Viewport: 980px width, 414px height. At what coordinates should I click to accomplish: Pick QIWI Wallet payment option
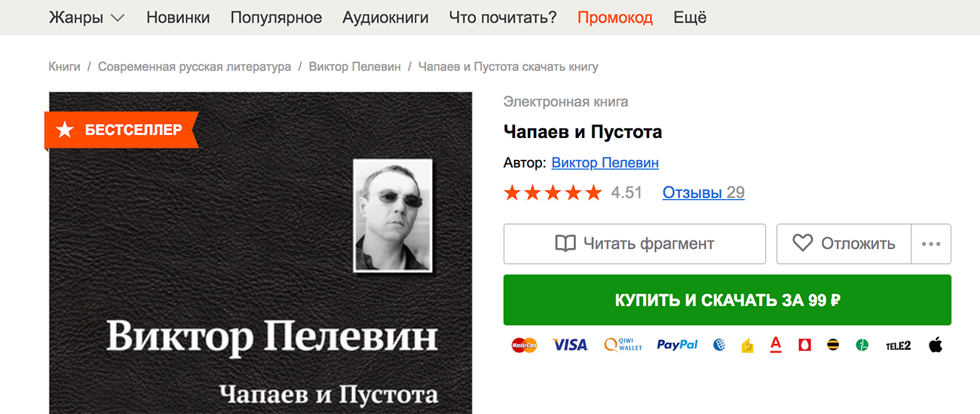pos(622,345)
